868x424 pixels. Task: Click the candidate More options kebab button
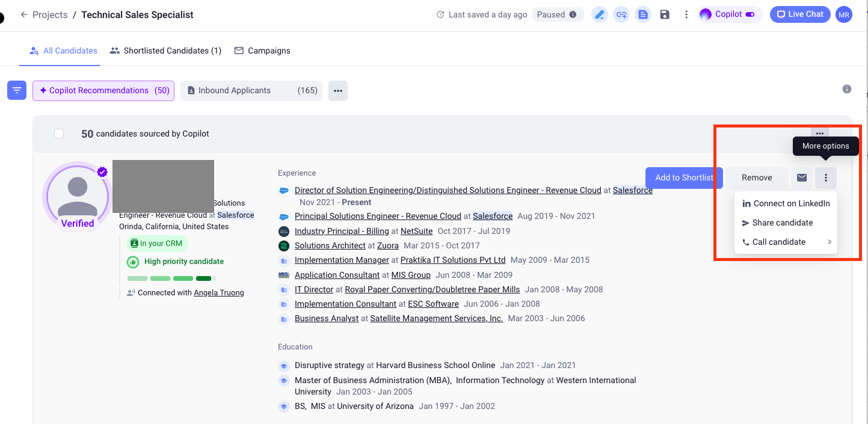[x=826, y=177]
